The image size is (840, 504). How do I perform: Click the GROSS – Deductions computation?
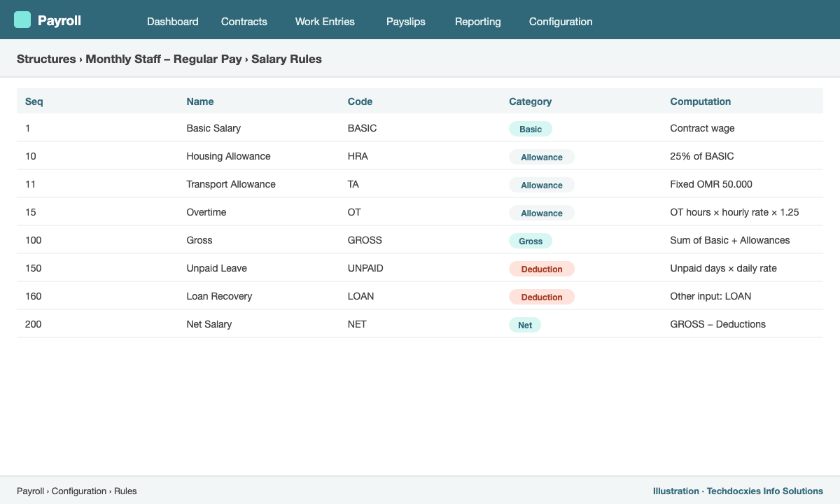(x=717, y=324)
